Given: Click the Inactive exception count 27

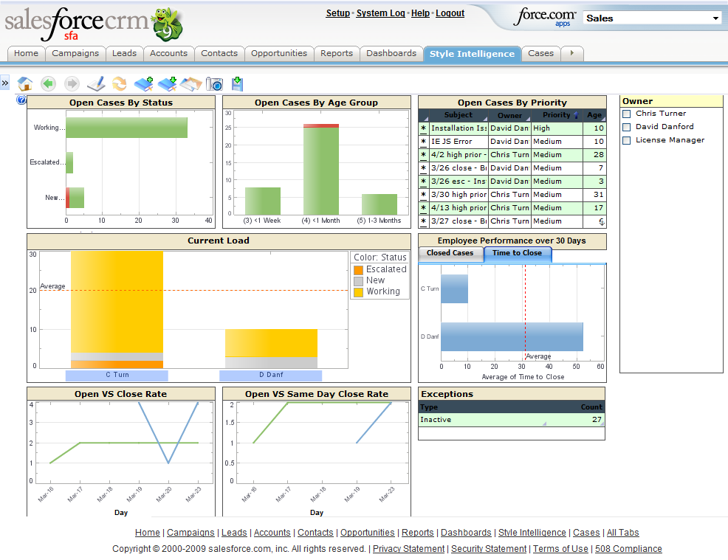Looking at the screenshot, I should (597, 420).
